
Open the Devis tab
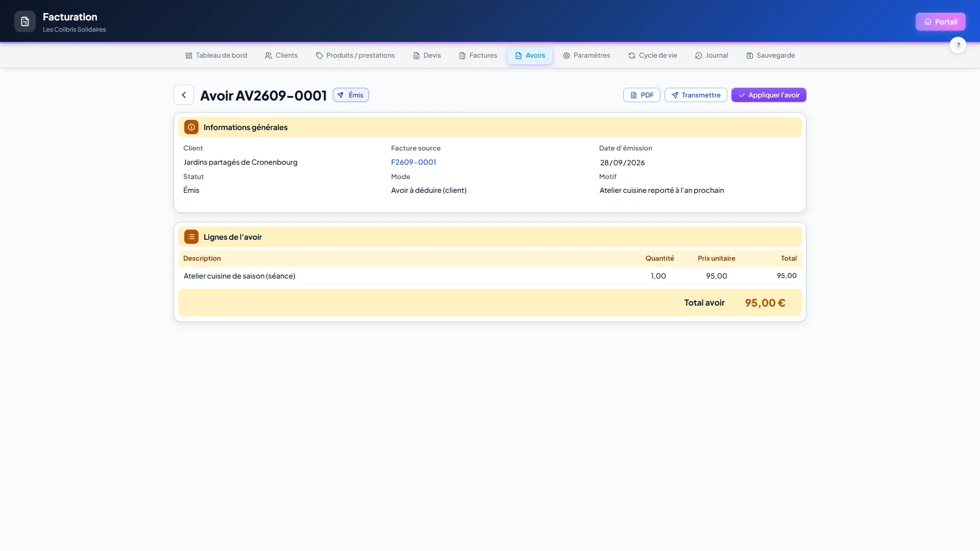point(427,56)
